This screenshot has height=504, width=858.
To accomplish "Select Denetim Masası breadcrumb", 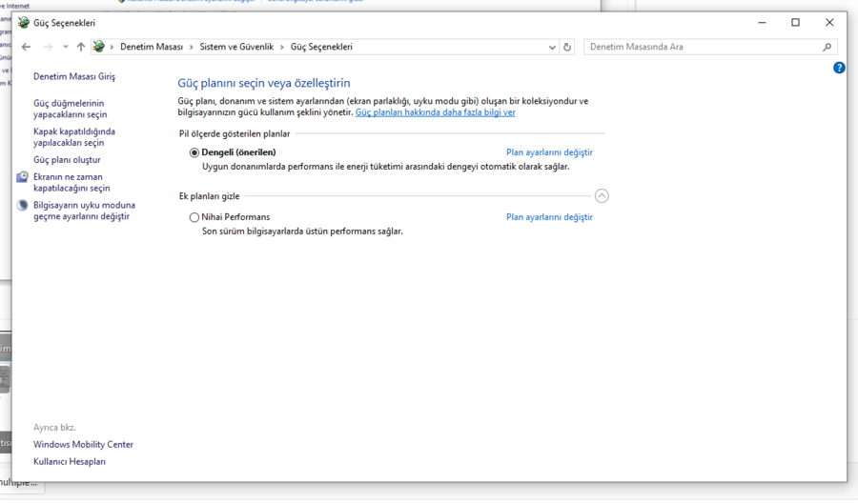I will (152, 47).
